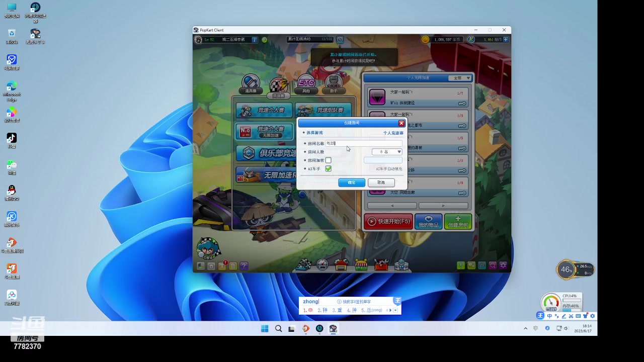Image resolution: width=644 pixels, height=362 pixels.
Task: Choose the 新手 beginner mode icon
Action: click(x=334, y=83)
